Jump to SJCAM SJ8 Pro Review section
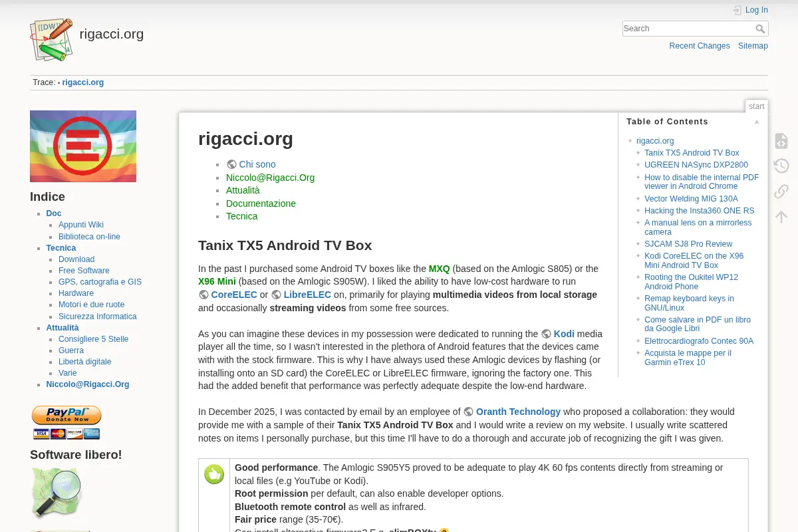This screenshot has width=798, height=532. [688, 244]
